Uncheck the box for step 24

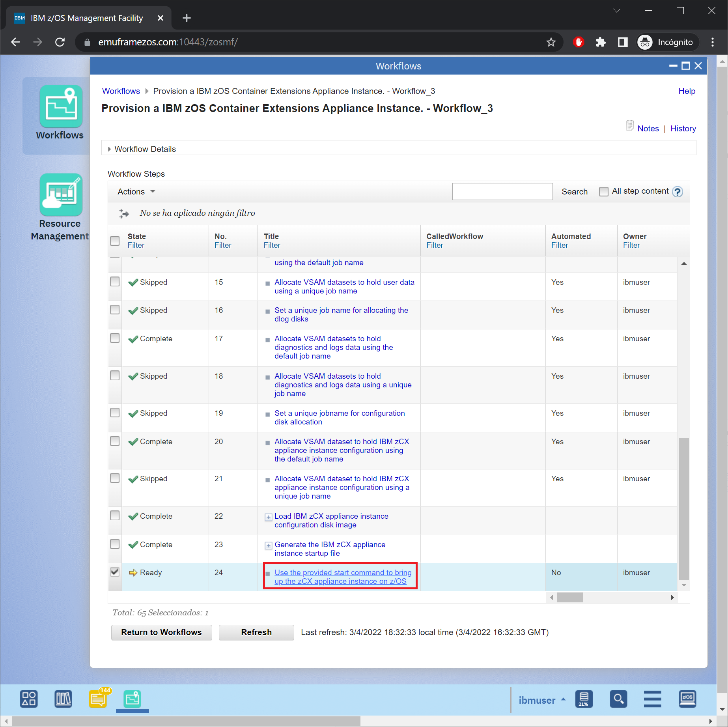115,572
